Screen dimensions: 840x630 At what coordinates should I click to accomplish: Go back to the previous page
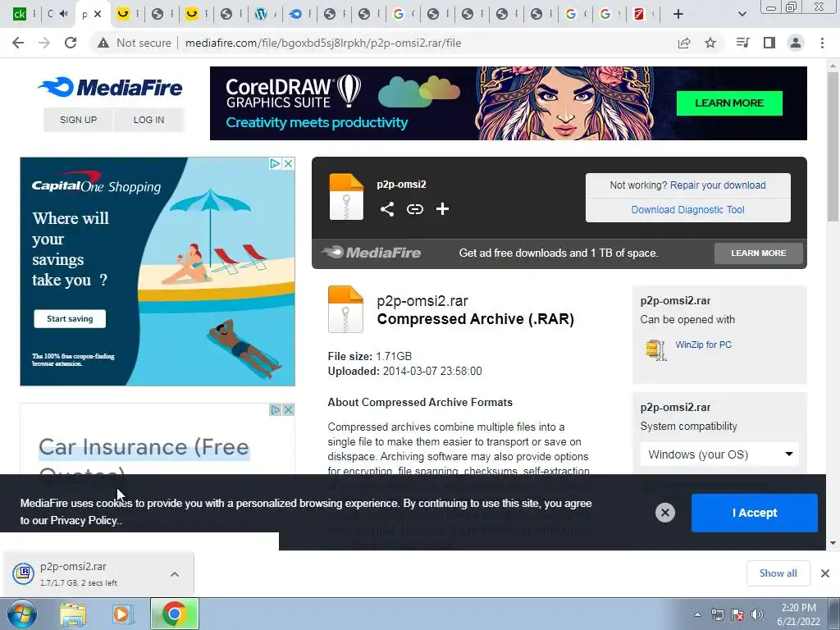(18, 43)
